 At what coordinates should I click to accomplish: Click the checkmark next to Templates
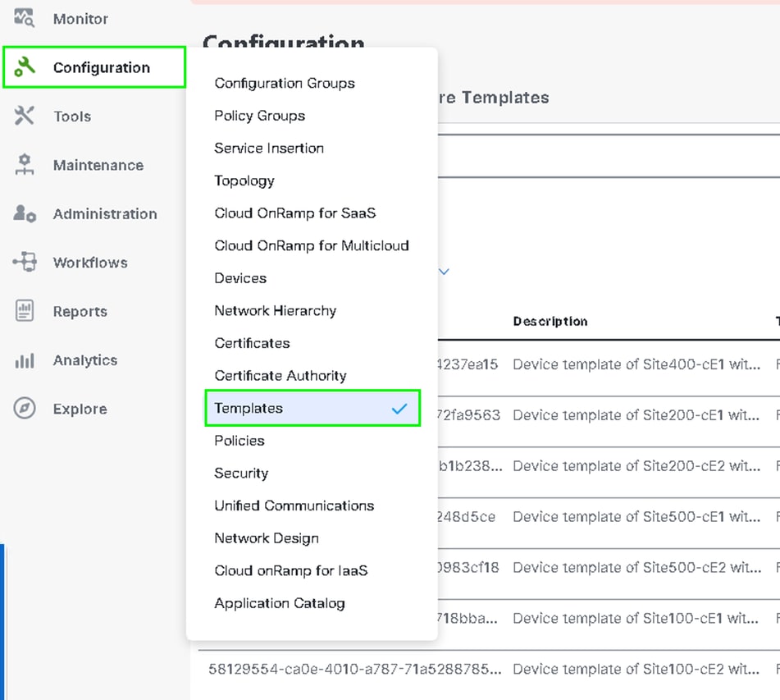(399, 409)
